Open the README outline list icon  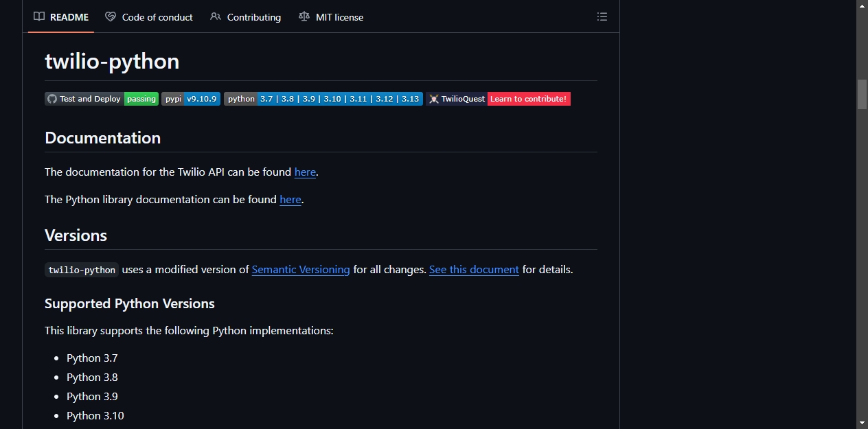pos(602,16)
